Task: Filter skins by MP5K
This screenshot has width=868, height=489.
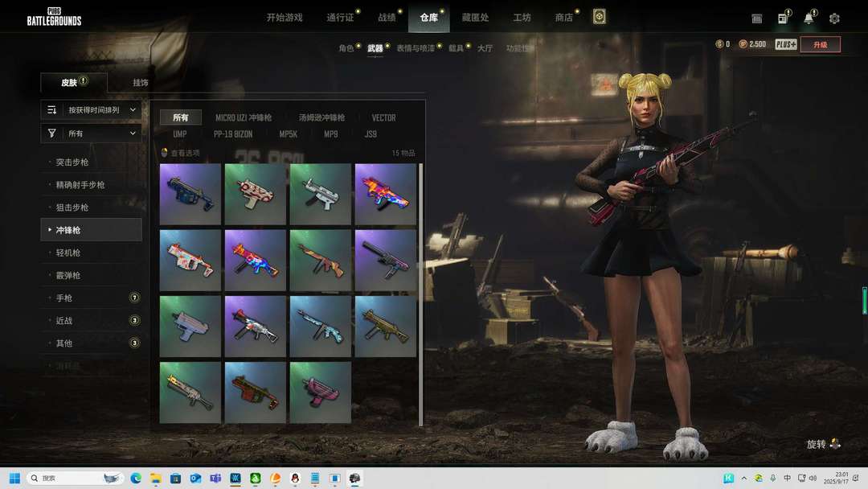Action: (x=289, y=134)
